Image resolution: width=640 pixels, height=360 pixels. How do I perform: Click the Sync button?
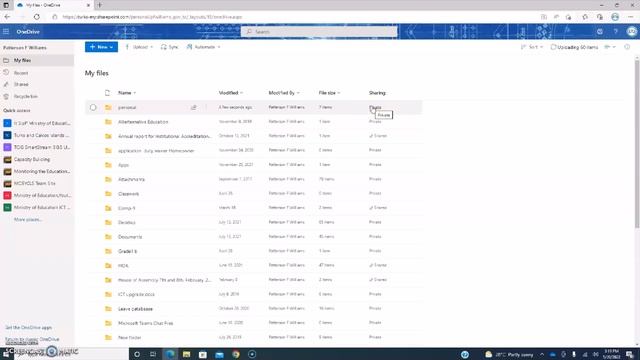[x=169, y=47]
